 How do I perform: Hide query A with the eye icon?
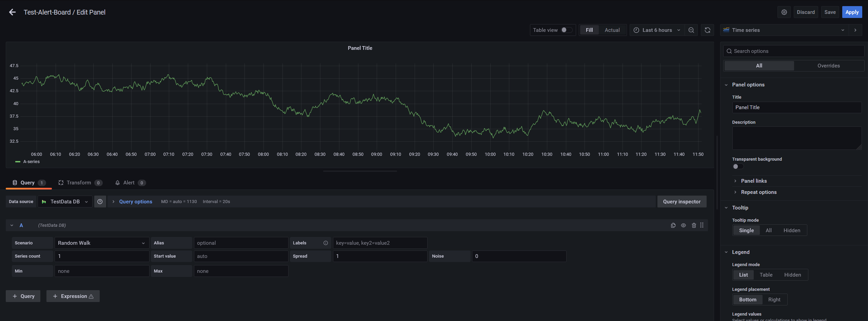pos(684,225)
